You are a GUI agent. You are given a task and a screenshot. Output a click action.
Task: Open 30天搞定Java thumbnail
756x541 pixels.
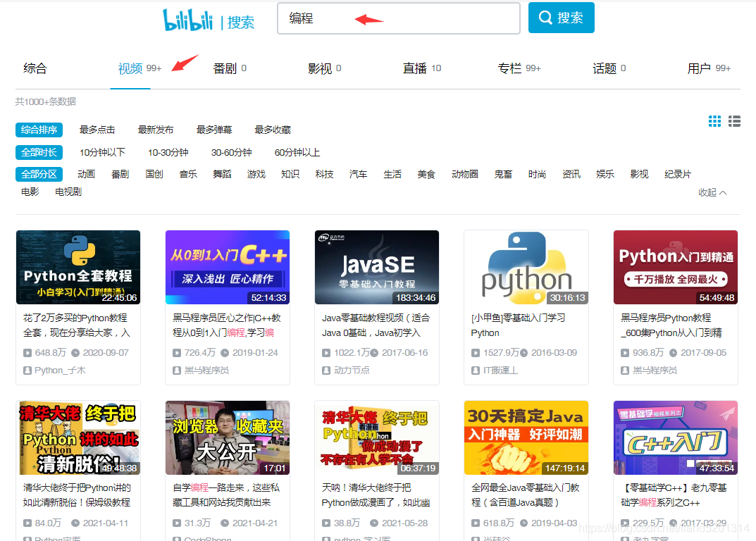(x=526, y=437)
